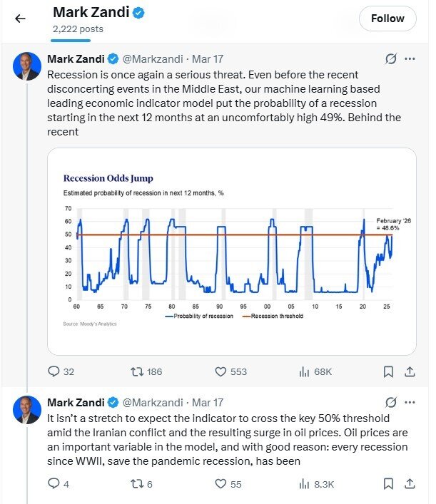Open @Markzandi handle on first post
The height and width of the screenshot is (504, 436).
click(x=153, y=59)
